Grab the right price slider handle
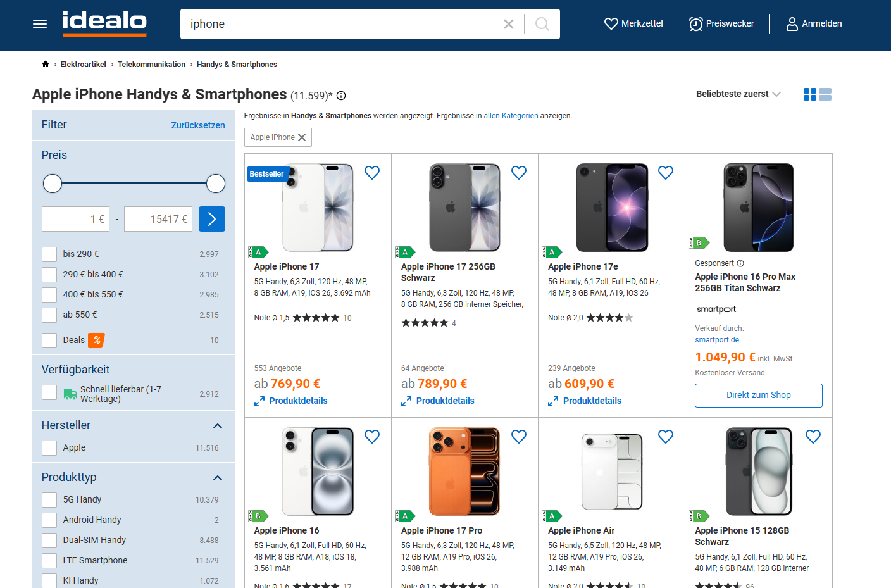The height and width of the screenshot is (588, 891). pyautogui.click(x=216, y=184)
